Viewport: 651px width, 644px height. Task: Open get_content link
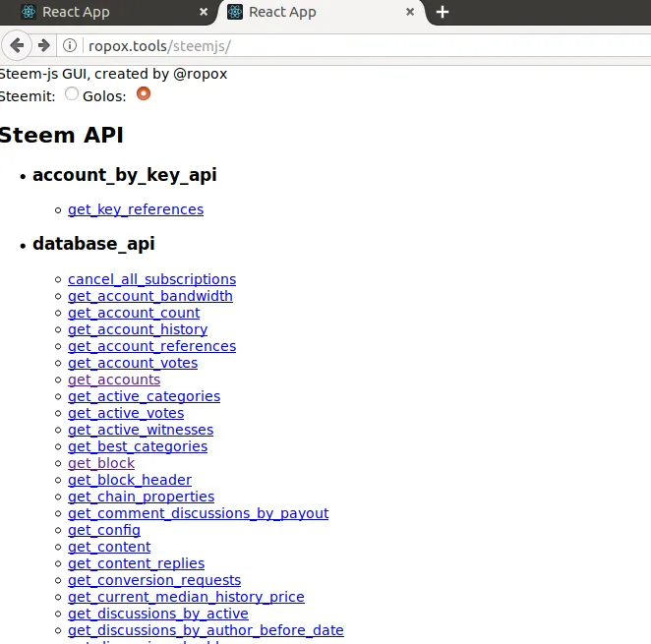click(x=109, y=547)
